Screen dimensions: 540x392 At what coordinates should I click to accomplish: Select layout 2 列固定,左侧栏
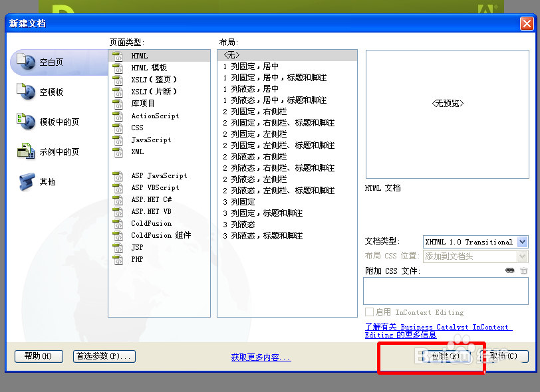pyautogui.click(x=287, y=134)
